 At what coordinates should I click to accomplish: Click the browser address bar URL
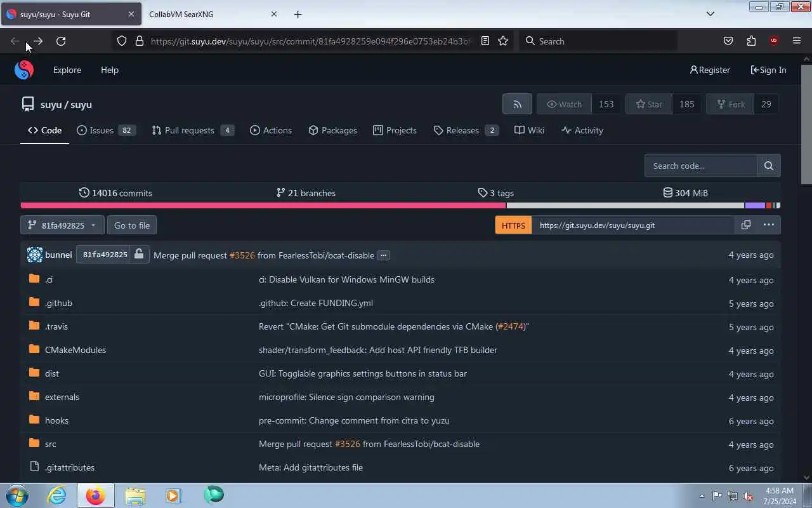311,41
